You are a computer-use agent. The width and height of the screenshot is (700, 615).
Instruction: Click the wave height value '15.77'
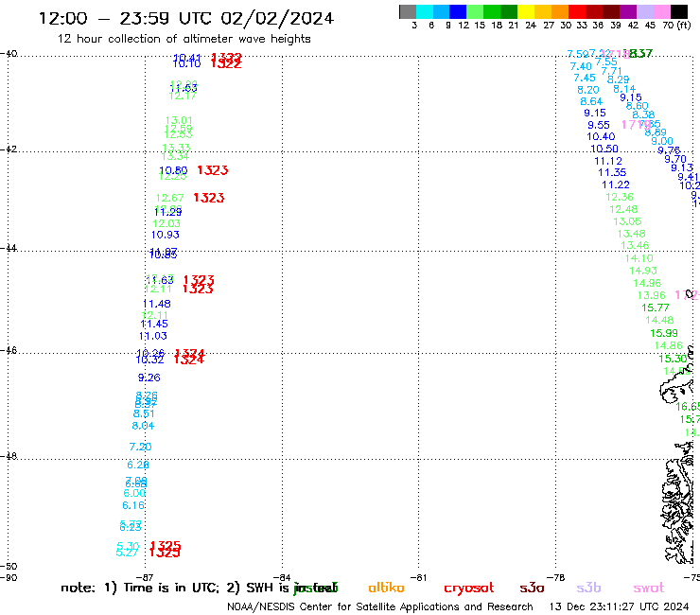pyautogui.click(x=656, y=308)
